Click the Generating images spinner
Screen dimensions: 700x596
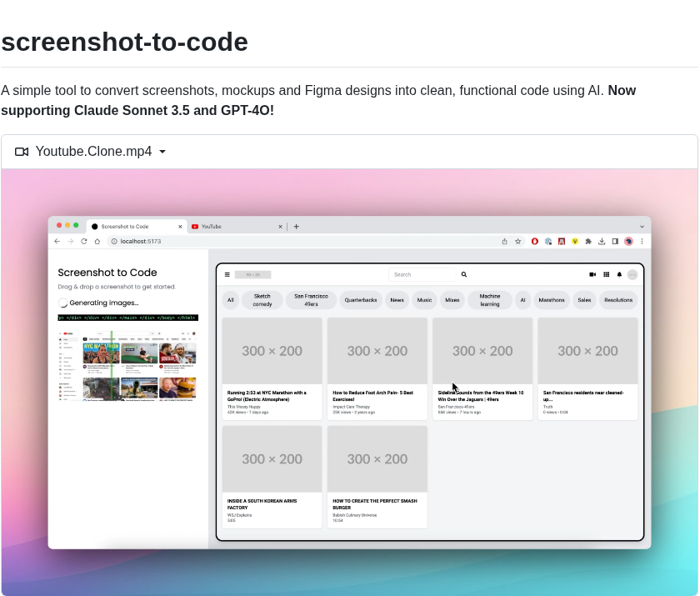point(63,303)
